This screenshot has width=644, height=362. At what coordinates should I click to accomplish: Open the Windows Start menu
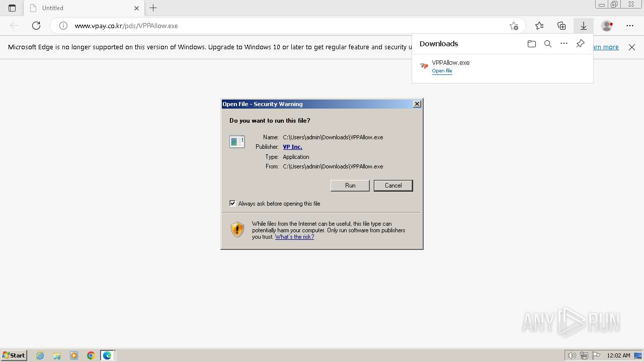click(14, 355)
